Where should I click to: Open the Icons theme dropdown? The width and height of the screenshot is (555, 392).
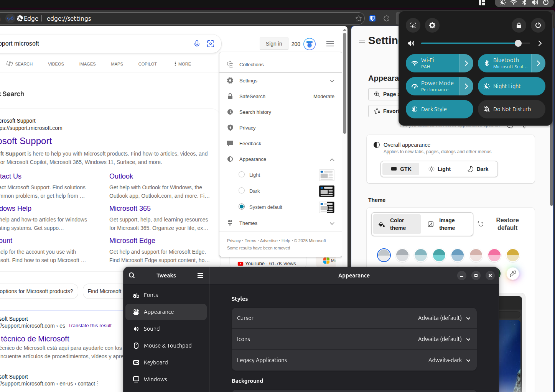444,339
